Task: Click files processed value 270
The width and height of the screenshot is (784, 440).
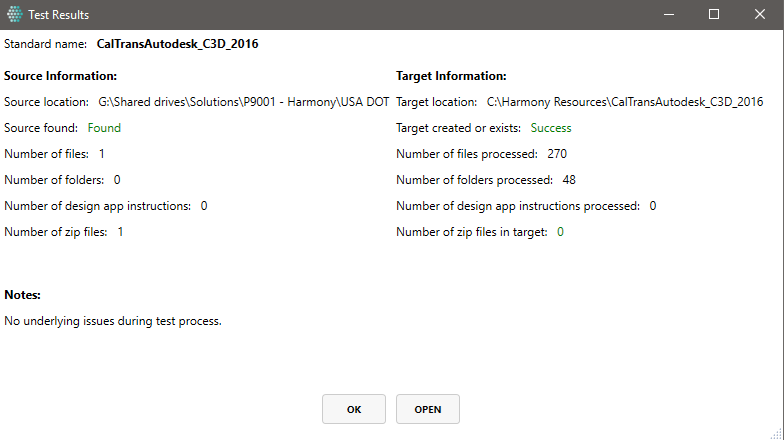Action: [x=557, y=154]
